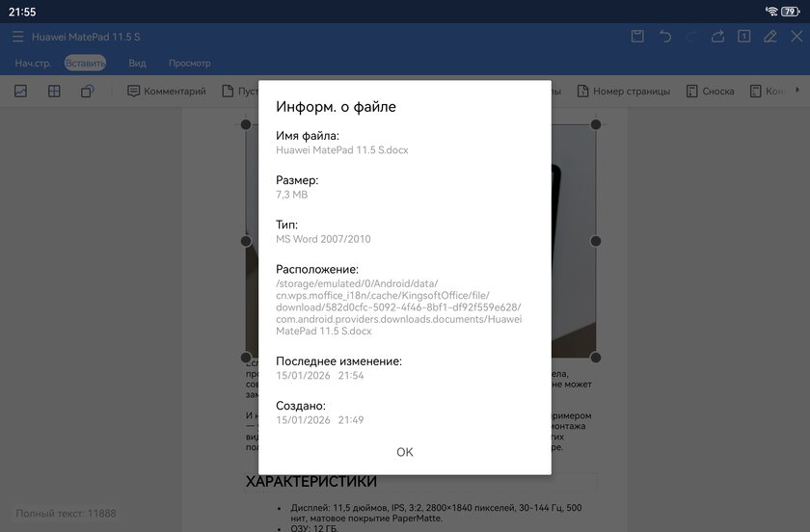Undo the last action
The width and height of the screenshot is (810, 532).
664,37
